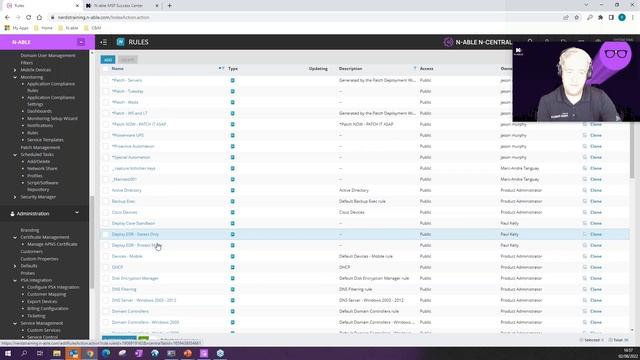The height and width of the screenshot is (360, 640).
Task: Clone the Active Directory rule
Action: coord(596,190)
